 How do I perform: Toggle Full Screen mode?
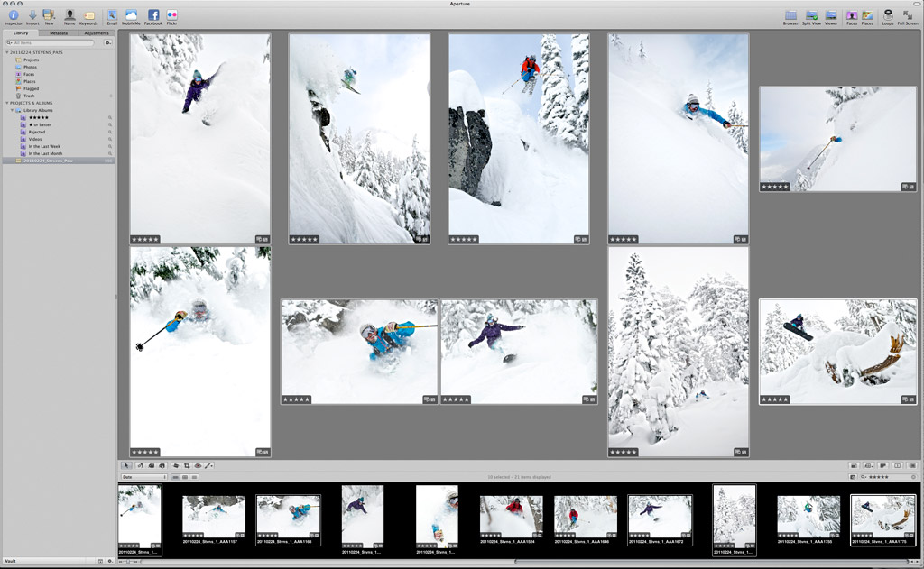(907, 15)
